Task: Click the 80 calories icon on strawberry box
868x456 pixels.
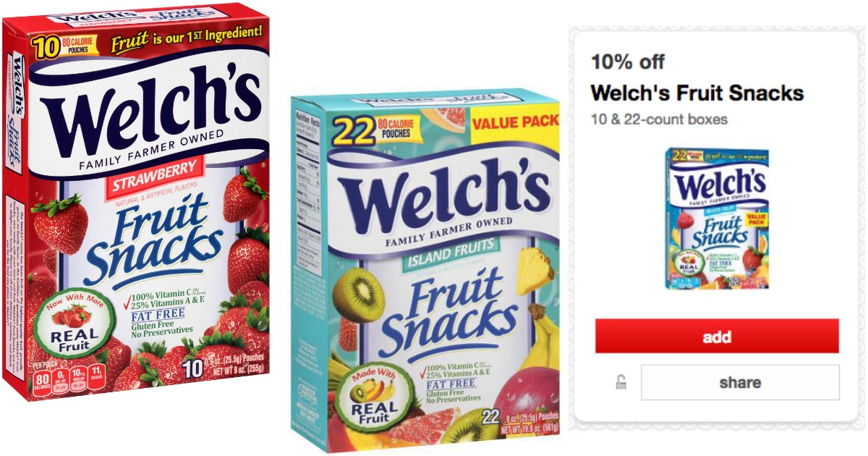Action: (x=43, y=380)
